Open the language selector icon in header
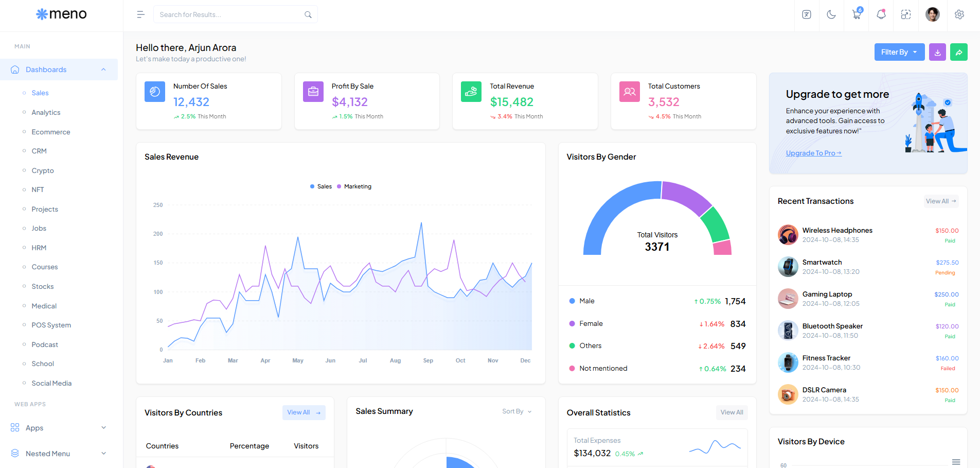 click(x=807, y=14)
